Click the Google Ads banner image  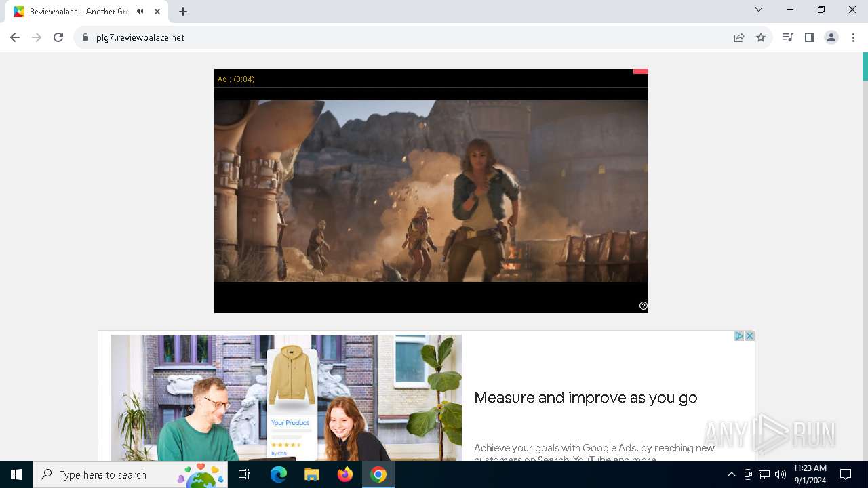pos(286,398)
